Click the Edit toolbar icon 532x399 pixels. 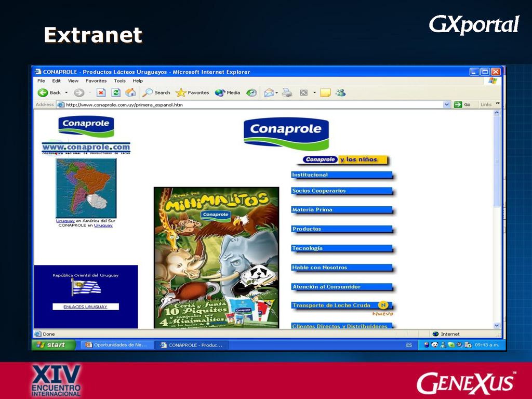[303, 92]
